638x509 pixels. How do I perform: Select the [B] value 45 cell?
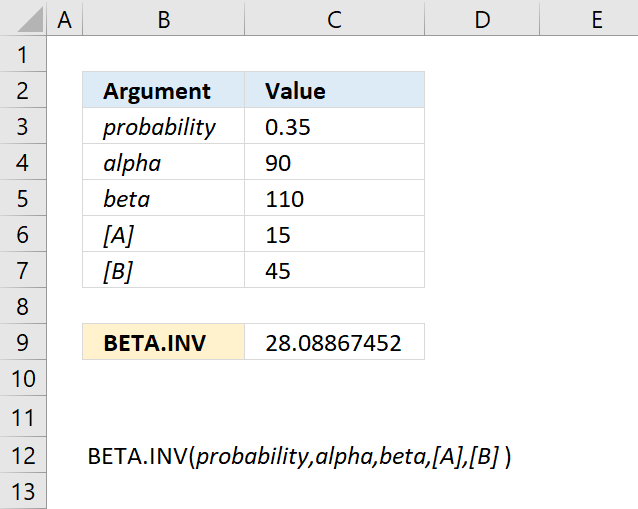334,270
